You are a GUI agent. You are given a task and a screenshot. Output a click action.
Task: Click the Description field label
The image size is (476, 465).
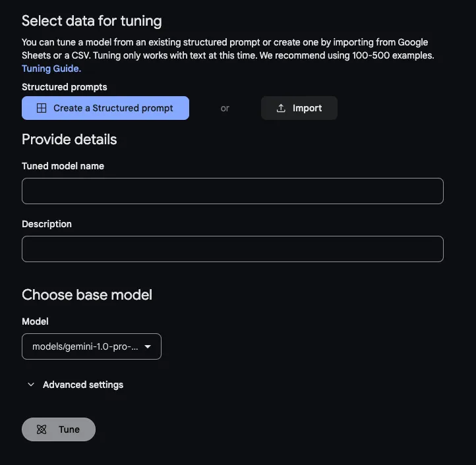pos(47,224)
